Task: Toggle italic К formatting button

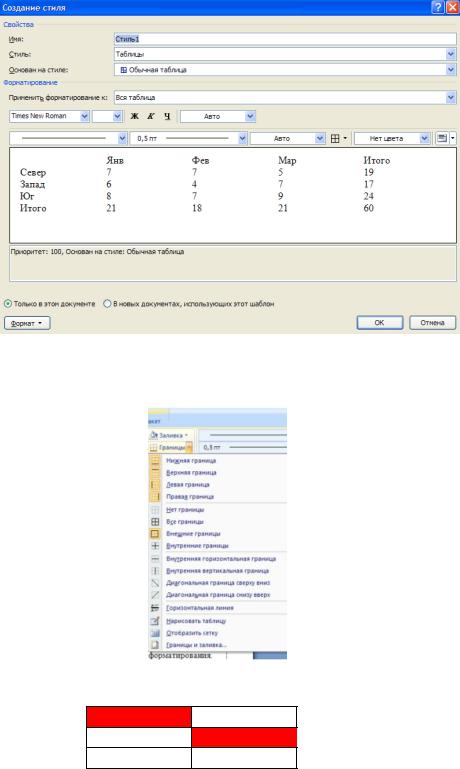Action: click(151, 116)
